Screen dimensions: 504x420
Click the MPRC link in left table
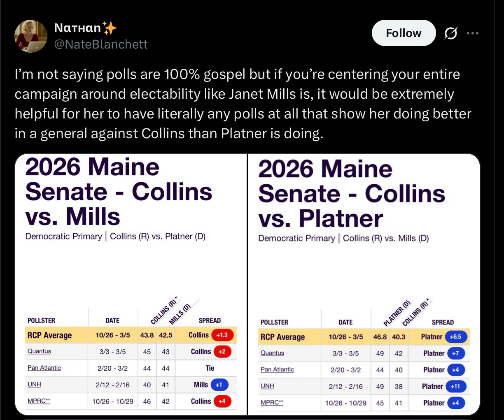click(39, 401)
